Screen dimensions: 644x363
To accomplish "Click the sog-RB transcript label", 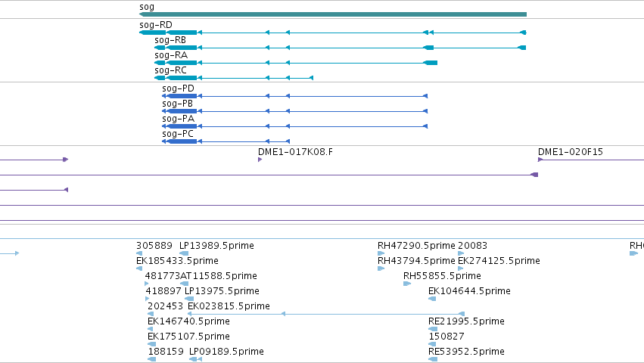I will [x=170, y=40].
